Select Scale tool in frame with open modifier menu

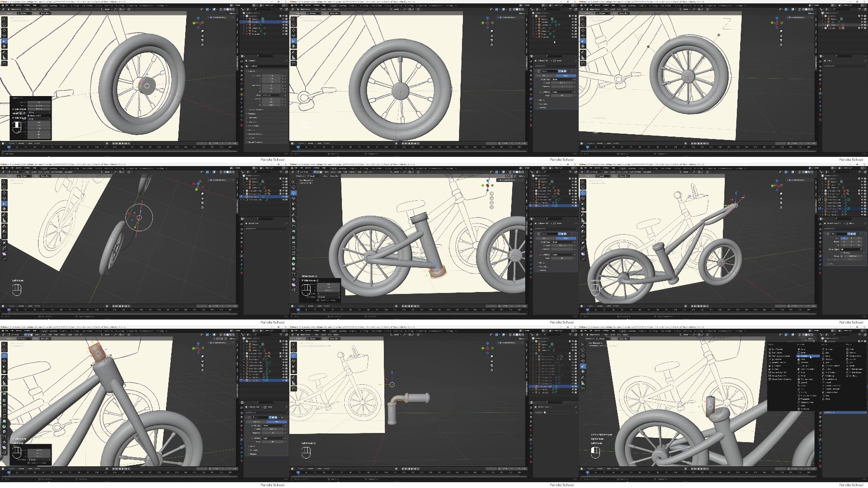583,366
